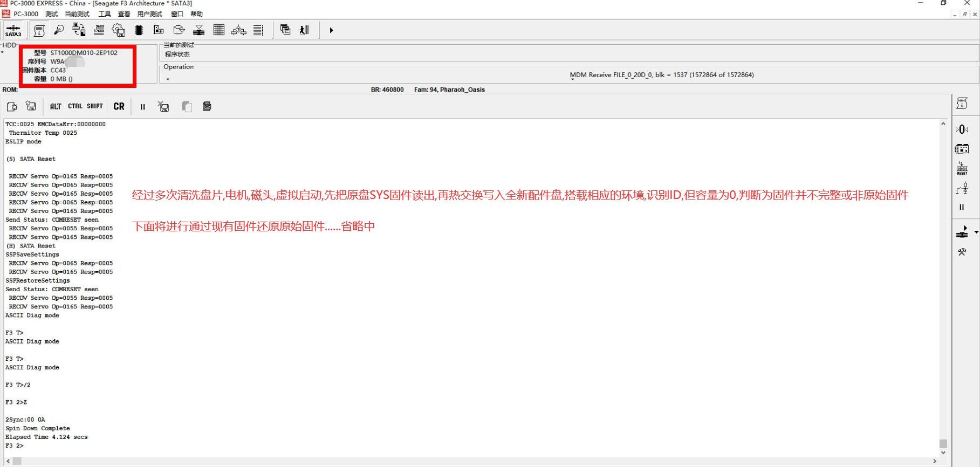This screenshot has height=467, width=980.
Task: Click the cancel-save floppy with X icon
Action: (x=163, y=106)
